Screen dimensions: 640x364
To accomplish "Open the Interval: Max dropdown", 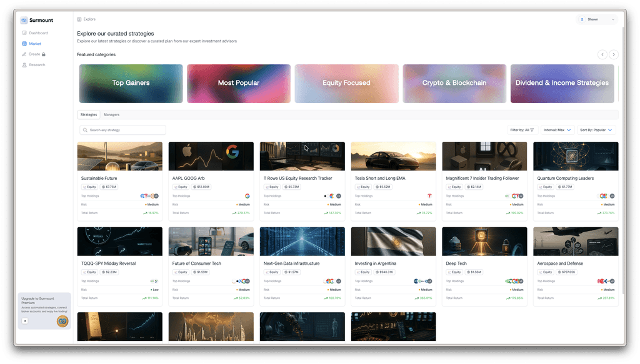I will click(x=557, y=130).
